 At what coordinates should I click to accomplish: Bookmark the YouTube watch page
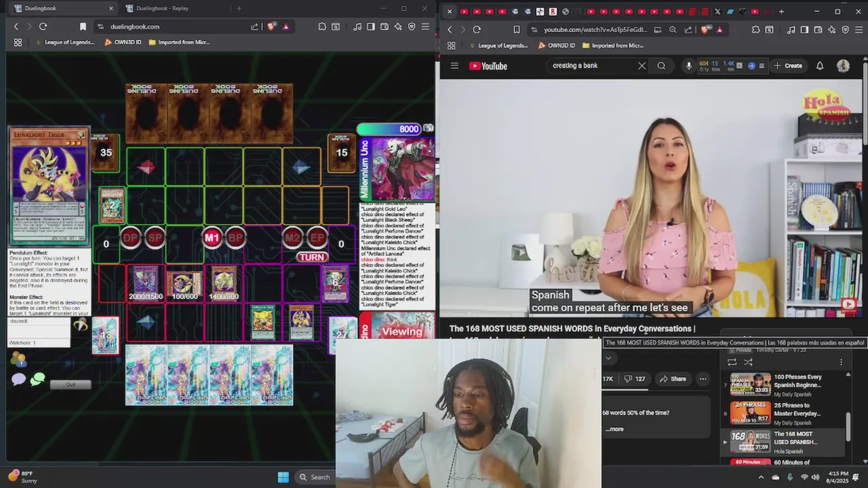tap(517, 30)
